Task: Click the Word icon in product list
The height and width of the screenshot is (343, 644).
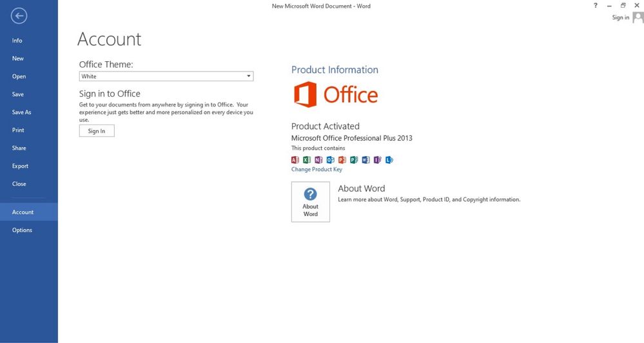Action: [366, 160]
